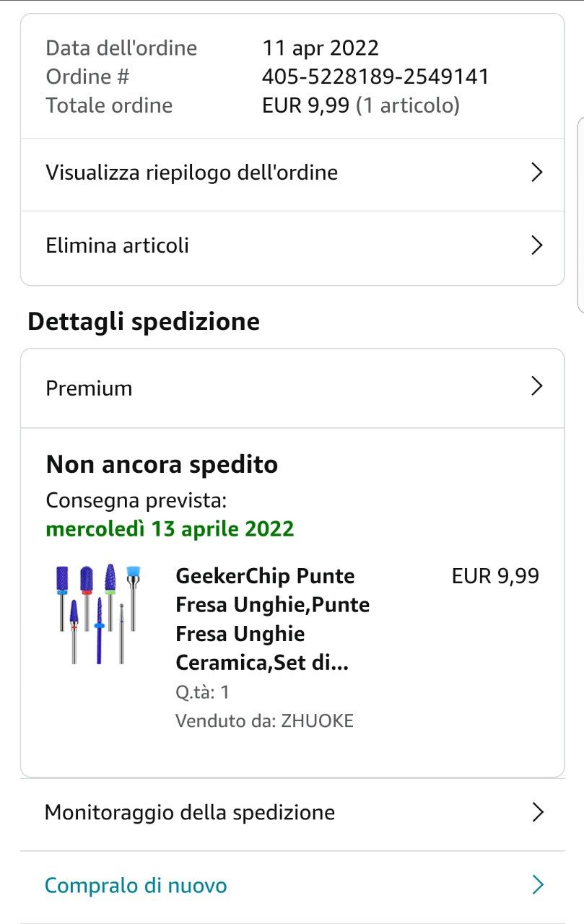
Task: Tap chevron for Monitoraggio della spedizione
Action: coord(537,812)
